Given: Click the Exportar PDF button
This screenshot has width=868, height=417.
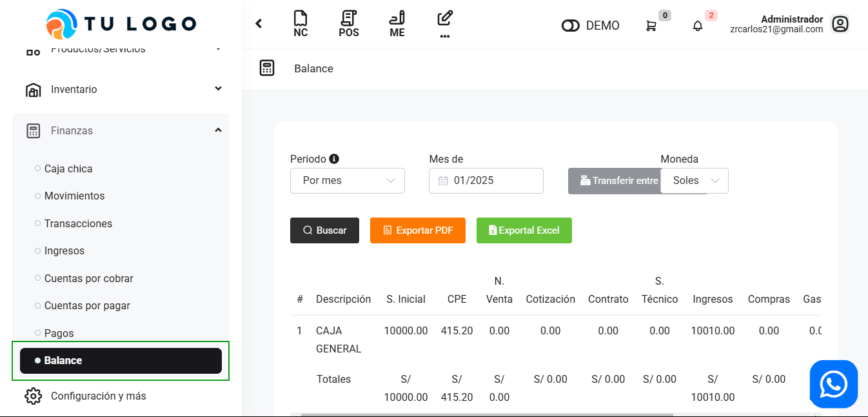Looking at the screenshot, I should tap(418, 230).
